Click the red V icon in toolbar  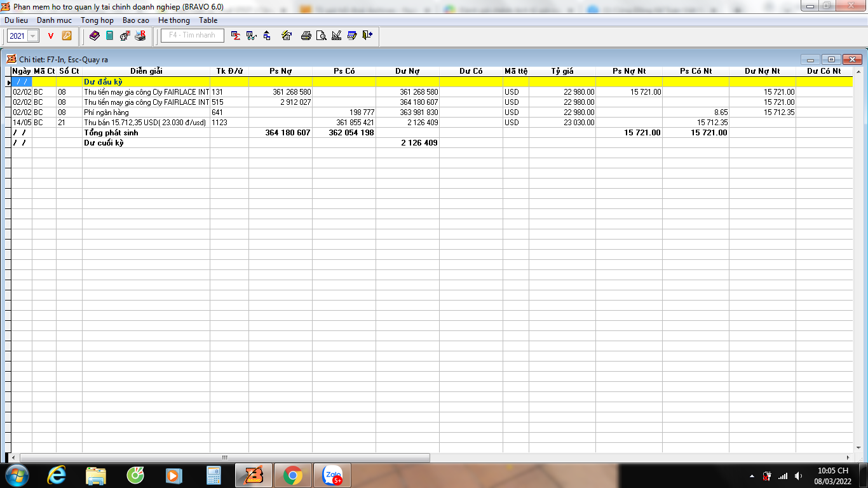(51, 36)
